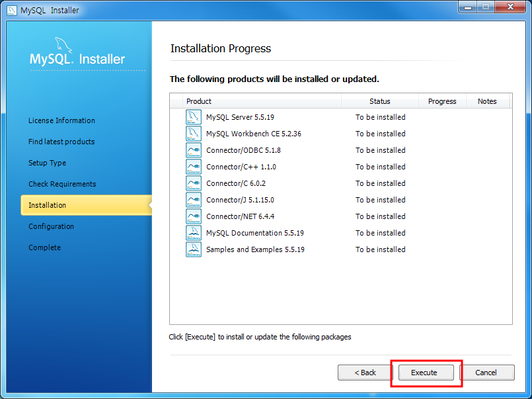The width and height of the screenshot is (532, 399).
Task: Select the MySQL Documentation 5.5.19 text
Action: (255, 233)
